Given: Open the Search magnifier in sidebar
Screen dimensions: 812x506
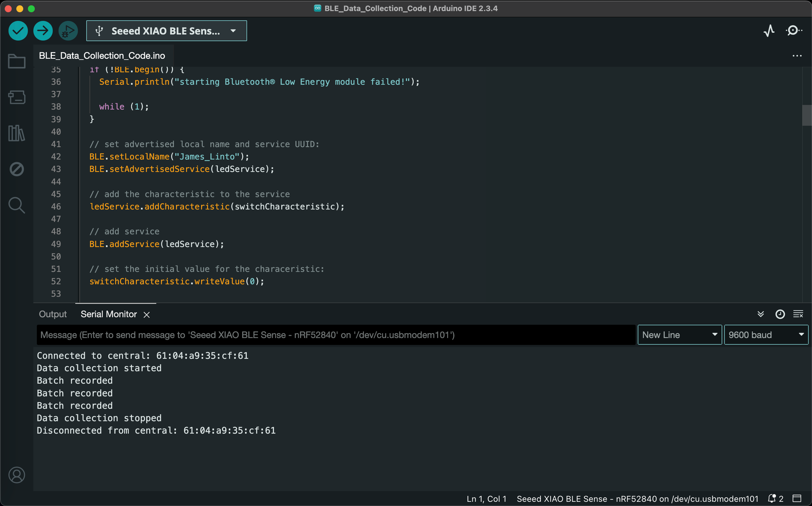Looking at the screenshot, I should coord(16,205).
